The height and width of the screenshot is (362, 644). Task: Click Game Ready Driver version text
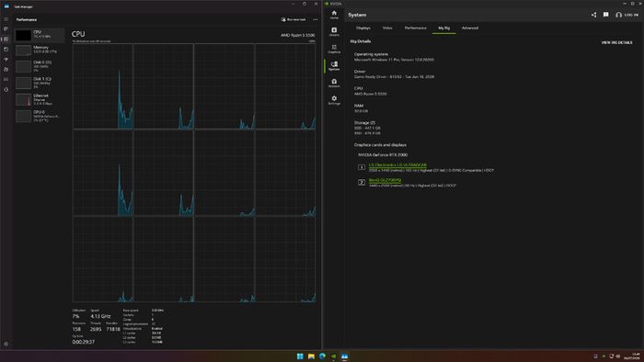[394, 76]
